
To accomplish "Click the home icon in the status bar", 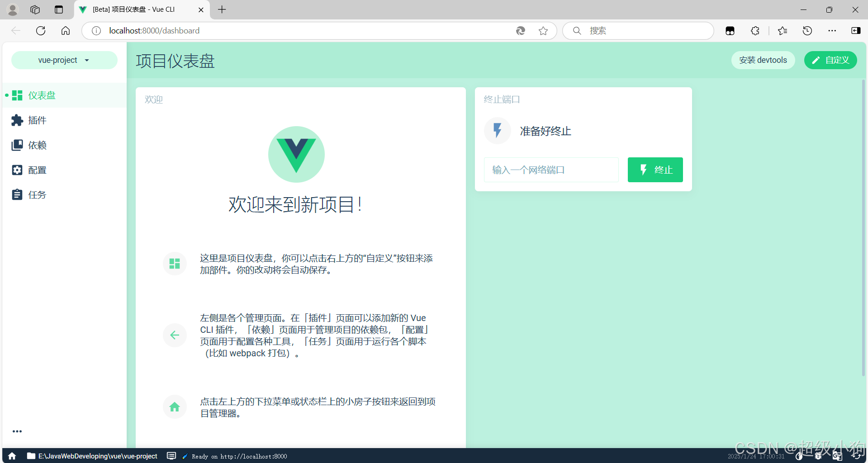I will [12, 456].
